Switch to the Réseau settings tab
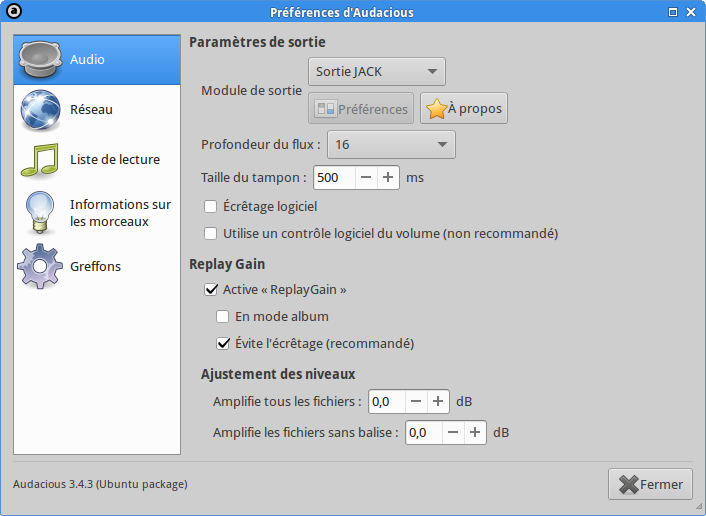 point(91,110)
